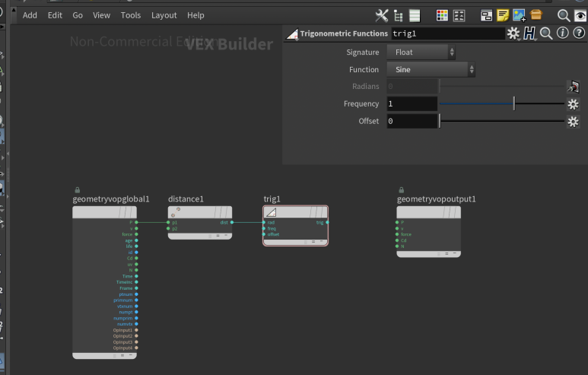The height and width of the screenshot is (375, 588).
Task: Open the network search magnifier icon
Action: 564,15
